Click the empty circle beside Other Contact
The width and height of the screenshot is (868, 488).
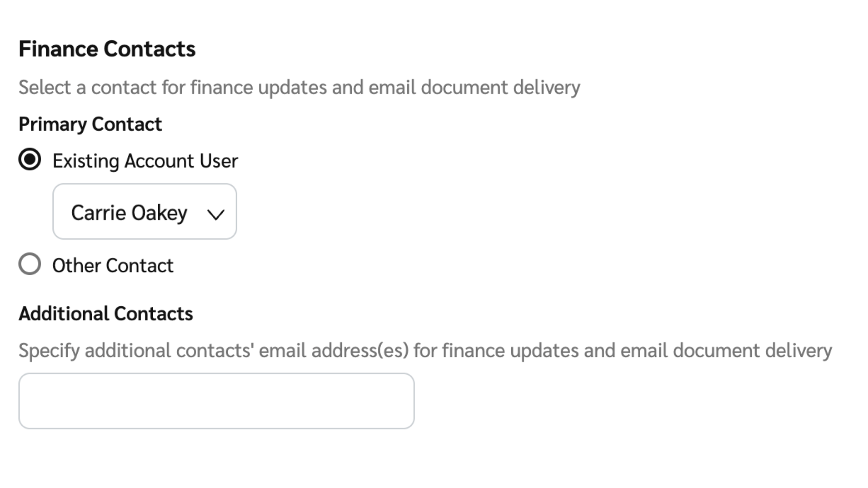point(30,264)
